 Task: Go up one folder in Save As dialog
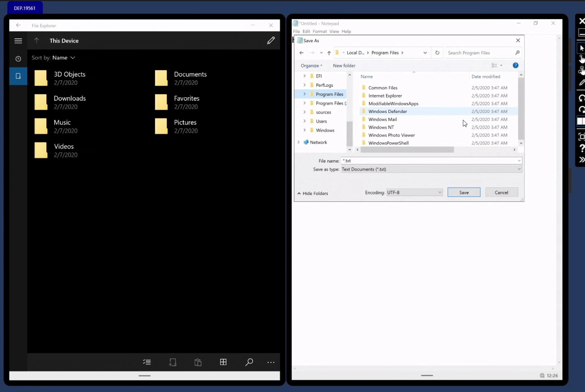coord(329,53)
